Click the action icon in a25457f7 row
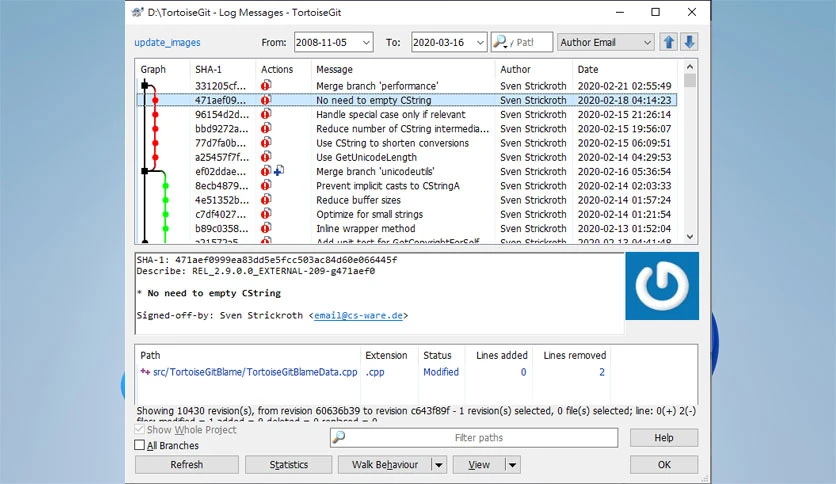Screen dimensions: 836x484 [x=266, y=157]
